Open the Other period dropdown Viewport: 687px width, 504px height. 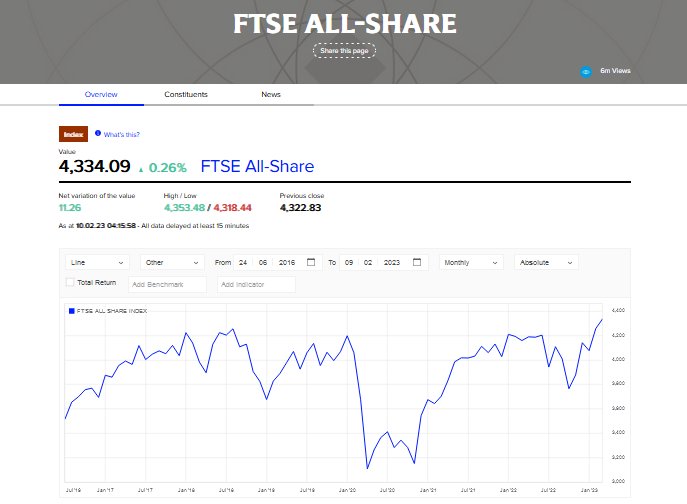point(172,263)
